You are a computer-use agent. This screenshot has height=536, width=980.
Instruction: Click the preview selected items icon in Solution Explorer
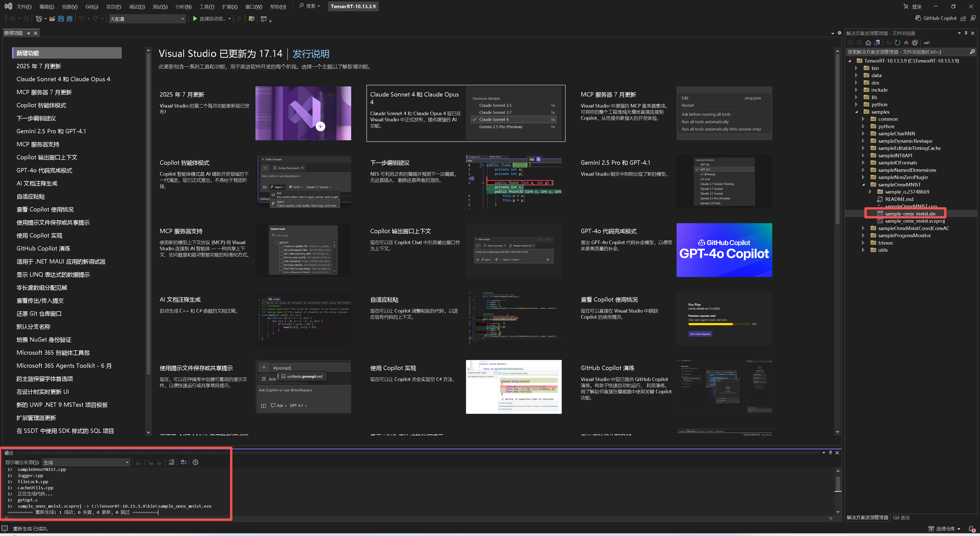coord(927,43)
